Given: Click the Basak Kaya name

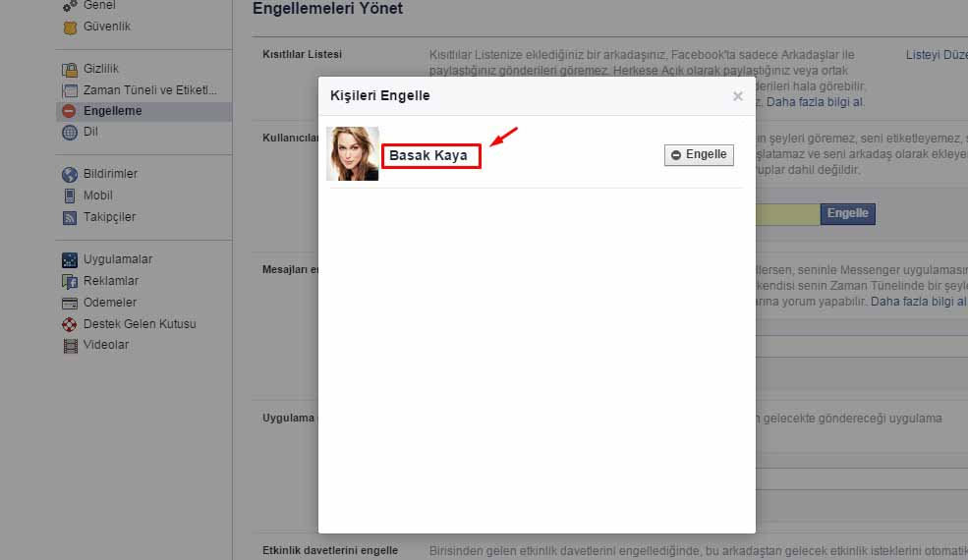Looking at the screenshot, I should (x=429, y=155).
